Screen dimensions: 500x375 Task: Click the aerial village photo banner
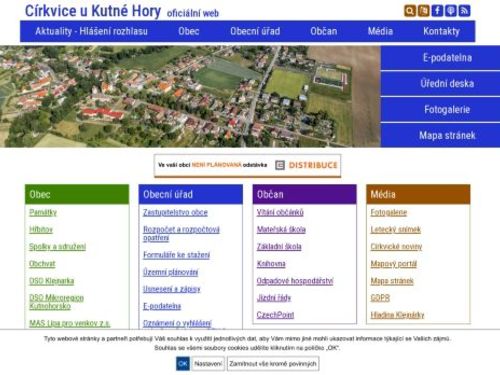(x=190, y=96)
